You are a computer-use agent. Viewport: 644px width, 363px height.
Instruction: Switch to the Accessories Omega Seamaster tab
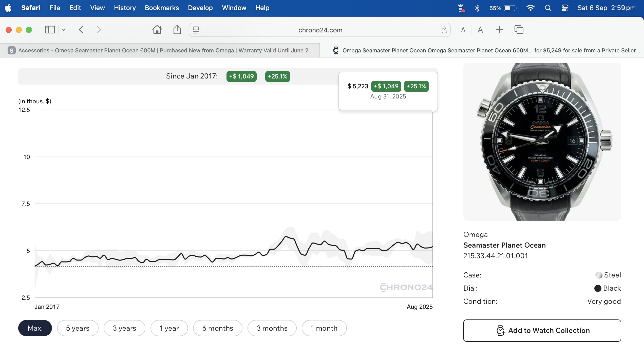(x=160, y=50)
